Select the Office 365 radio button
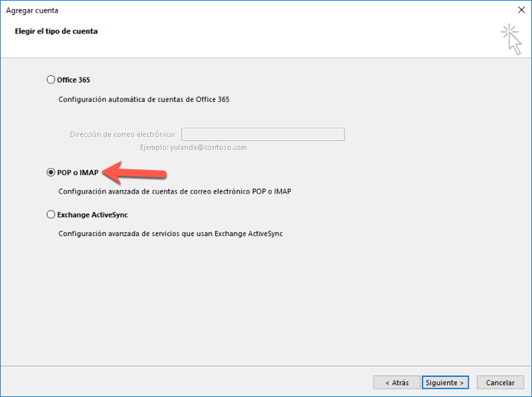 click(x=51, y=80)
